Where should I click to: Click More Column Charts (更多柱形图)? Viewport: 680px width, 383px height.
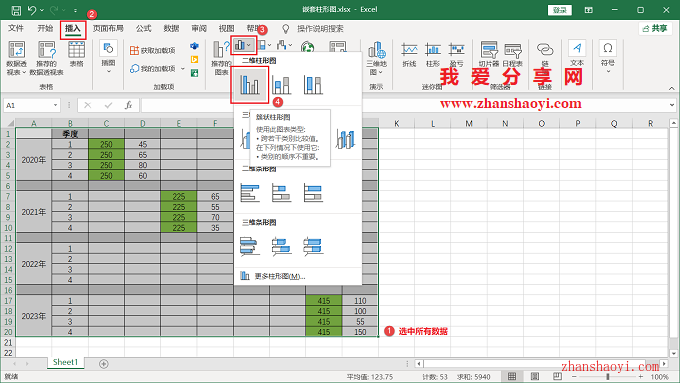pos(298,276)
